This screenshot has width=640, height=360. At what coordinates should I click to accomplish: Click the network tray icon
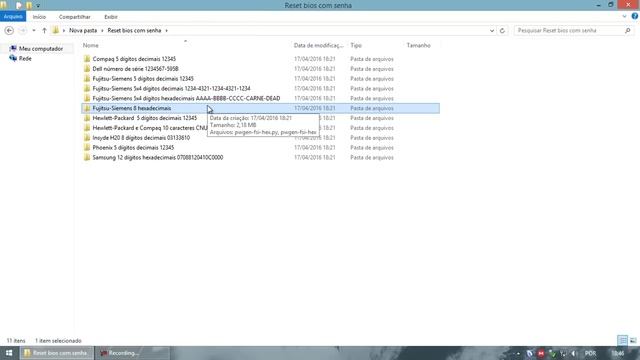click(x=563, y=353)
